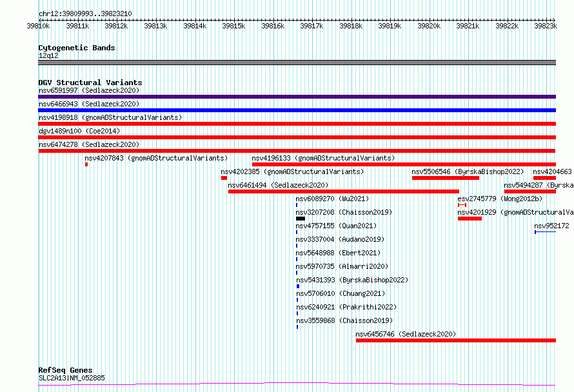Open the nsv5706010 (Chuang2021) label
The image size is (574, 392).
tap(341, 293)
